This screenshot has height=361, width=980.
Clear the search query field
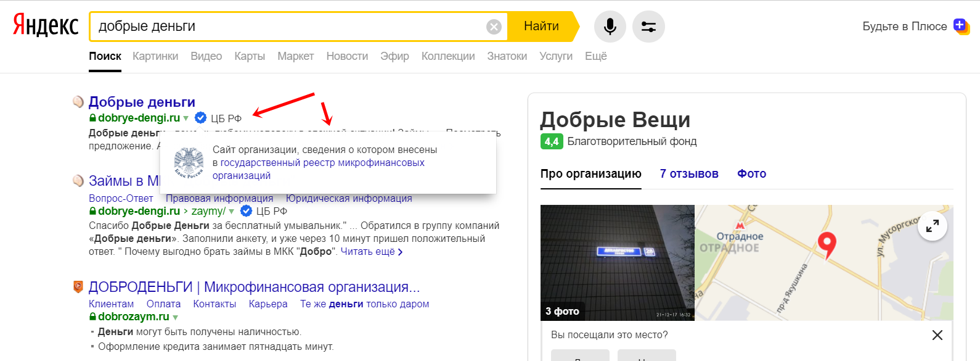494,27
